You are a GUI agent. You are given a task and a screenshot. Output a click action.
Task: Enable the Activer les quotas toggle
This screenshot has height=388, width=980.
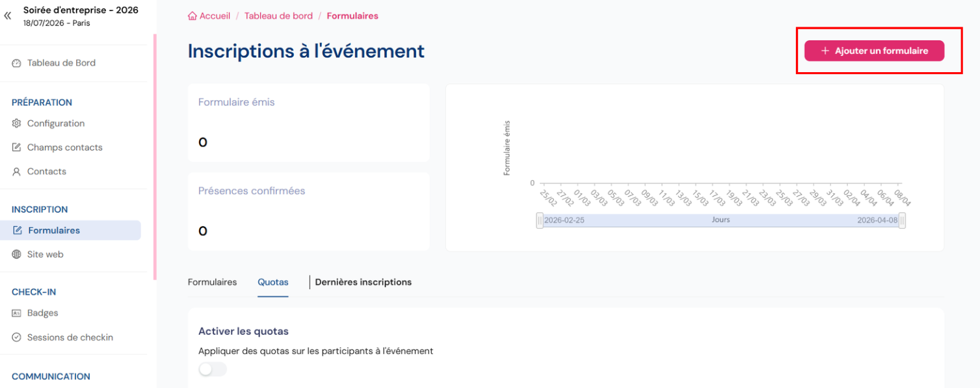[x=213, y=369]
